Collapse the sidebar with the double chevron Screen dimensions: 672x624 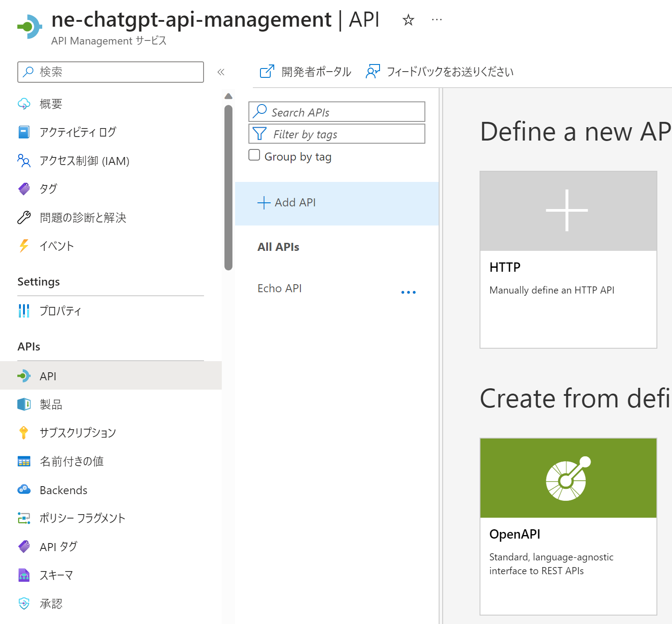tap(221, 72)
